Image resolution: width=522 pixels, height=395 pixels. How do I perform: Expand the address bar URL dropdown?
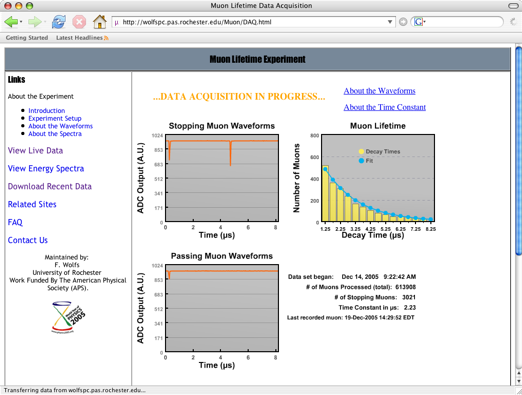[x=390, y=22]
